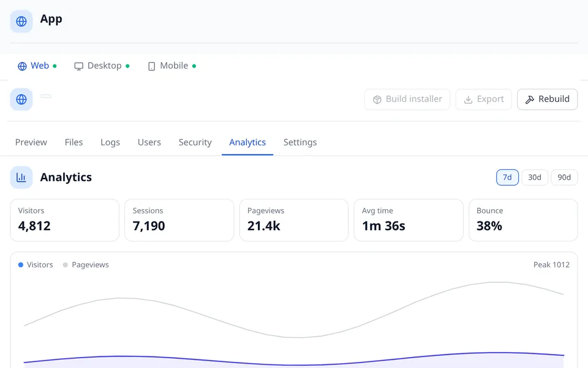Click the Pageviews 21.4k stat card
Image resolution: width=588 pixels, height=368 pixels.
294,220
